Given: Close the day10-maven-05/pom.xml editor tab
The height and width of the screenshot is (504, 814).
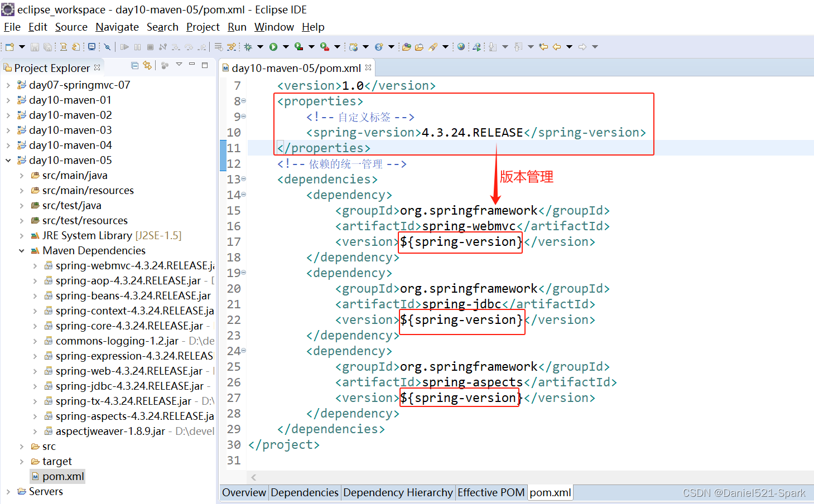Looking at the screenshot, I should click(368, 67).
